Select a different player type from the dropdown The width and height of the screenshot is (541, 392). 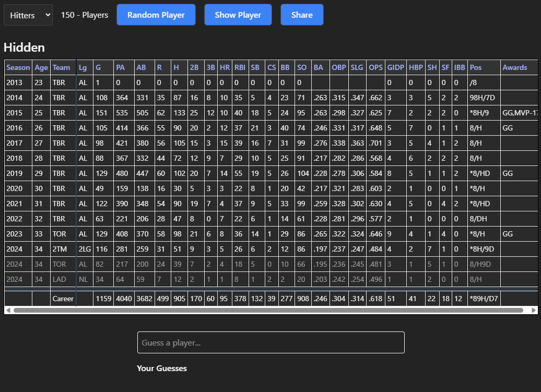tap(28, 15)
